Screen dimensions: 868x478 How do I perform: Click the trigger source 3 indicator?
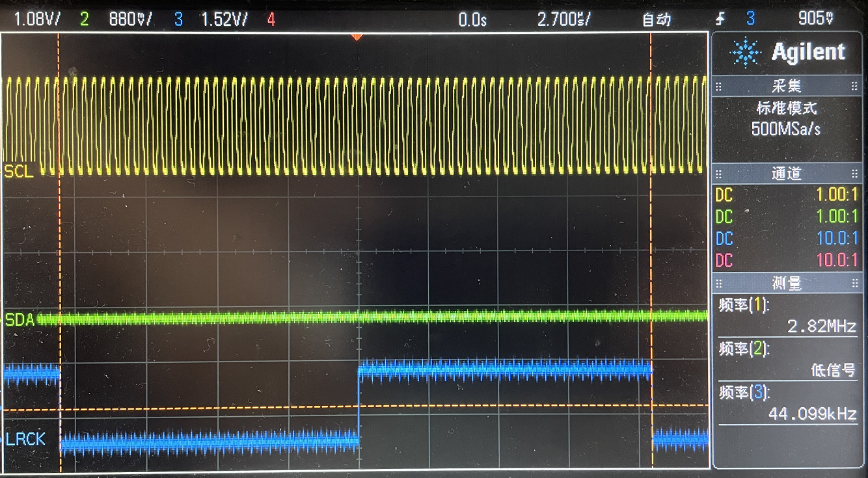click(x=750, y=20)
